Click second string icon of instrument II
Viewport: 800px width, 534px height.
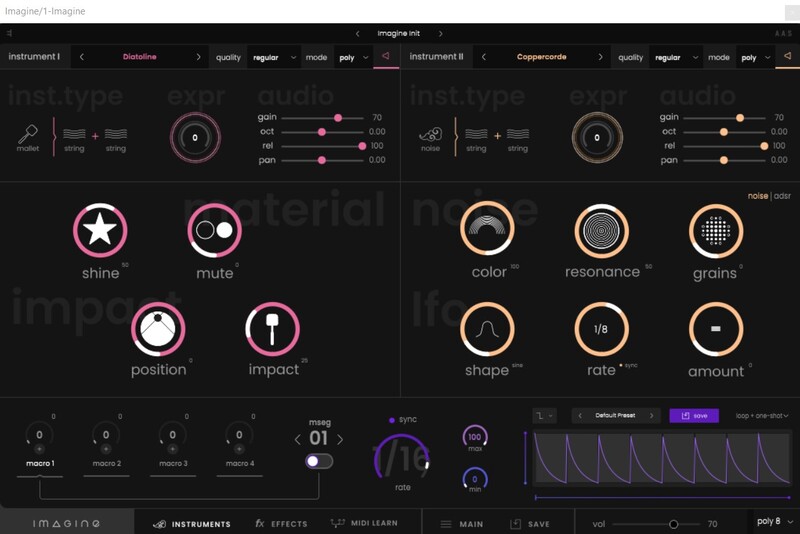pos(518,134)
